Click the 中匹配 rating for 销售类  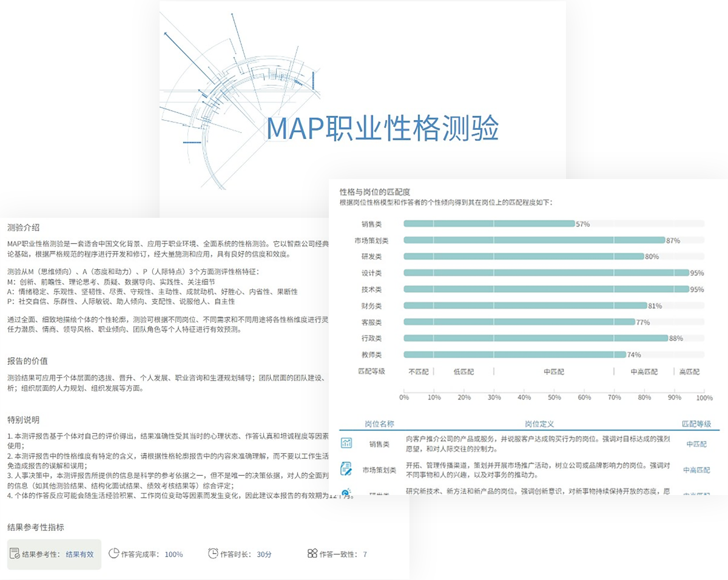click(x=696, y=444)
